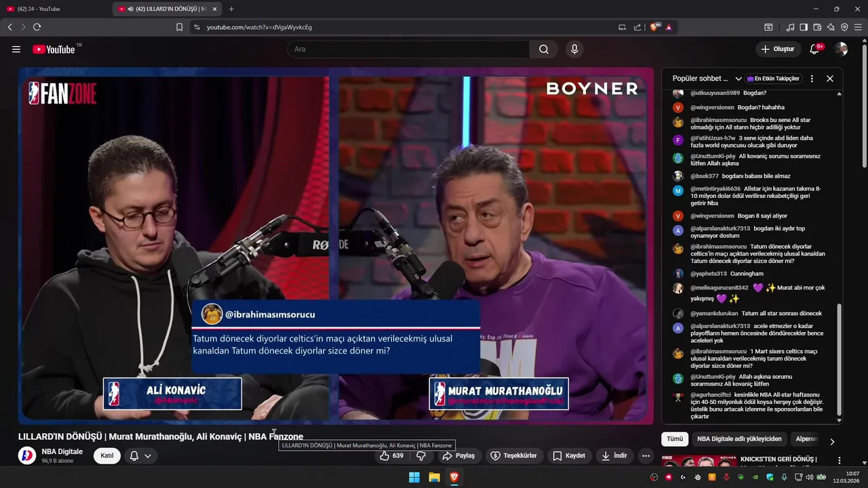868x488 pixels.
Task: Click the video player area
Action: 336,245
